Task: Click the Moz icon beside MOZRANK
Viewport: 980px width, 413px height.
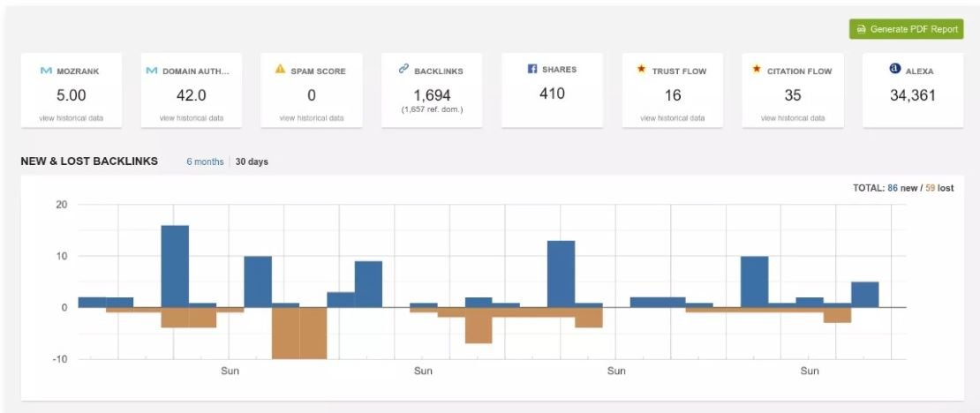Action: [46, 71]
